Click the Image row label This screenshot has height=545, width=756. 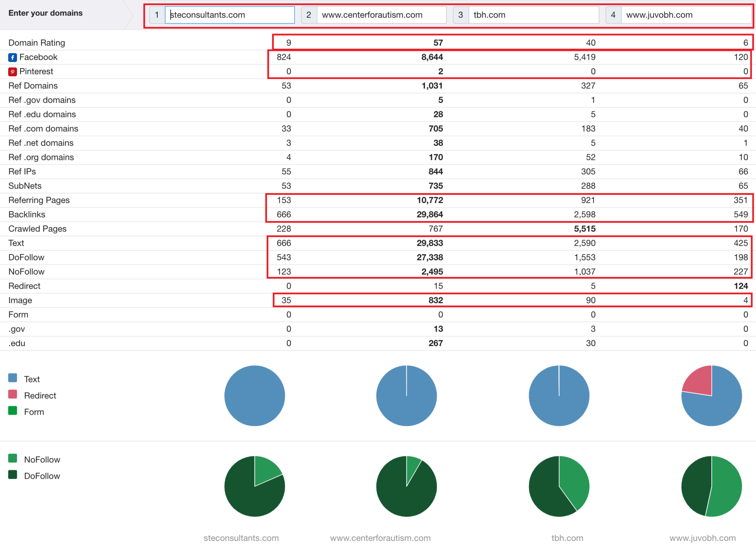[20, 300]
